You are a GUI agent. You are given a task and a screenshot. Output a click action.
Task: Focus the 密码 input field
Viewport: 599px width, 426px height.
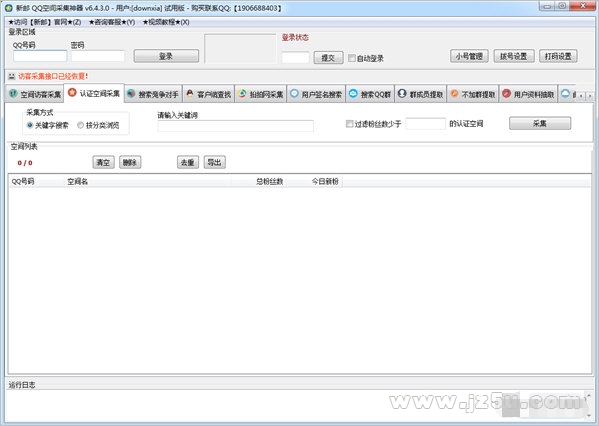[x=98, y=56]
